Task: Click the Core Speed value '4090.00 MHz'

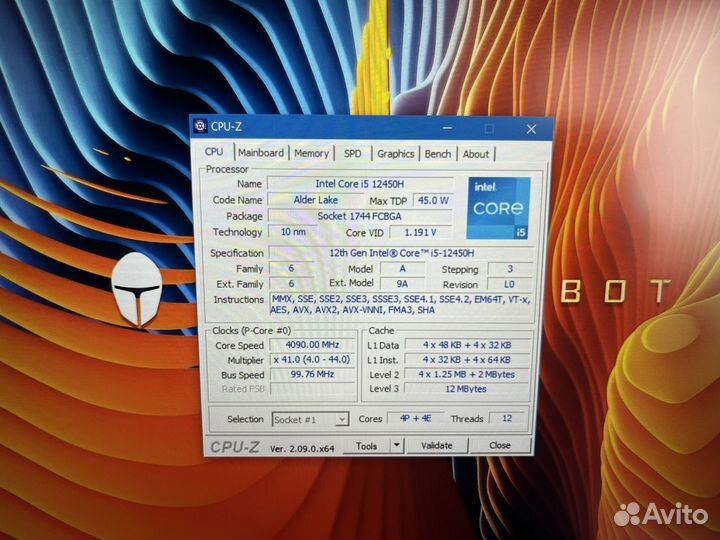Action: [312, 344]
